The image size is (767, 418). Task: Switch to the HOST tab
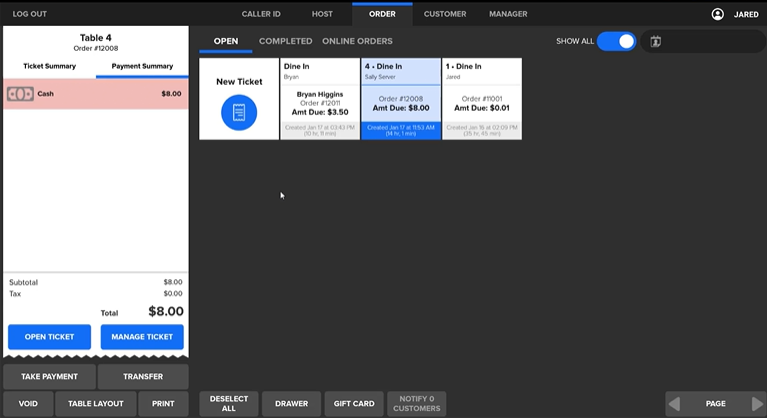[x=322, y=14]
